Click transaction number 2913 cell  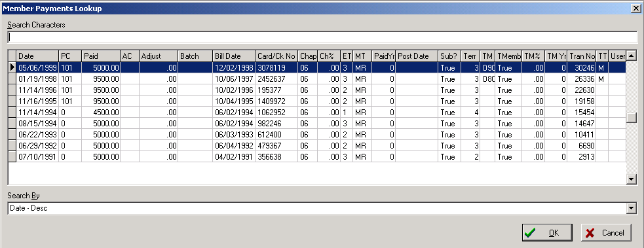click(582, 156)
